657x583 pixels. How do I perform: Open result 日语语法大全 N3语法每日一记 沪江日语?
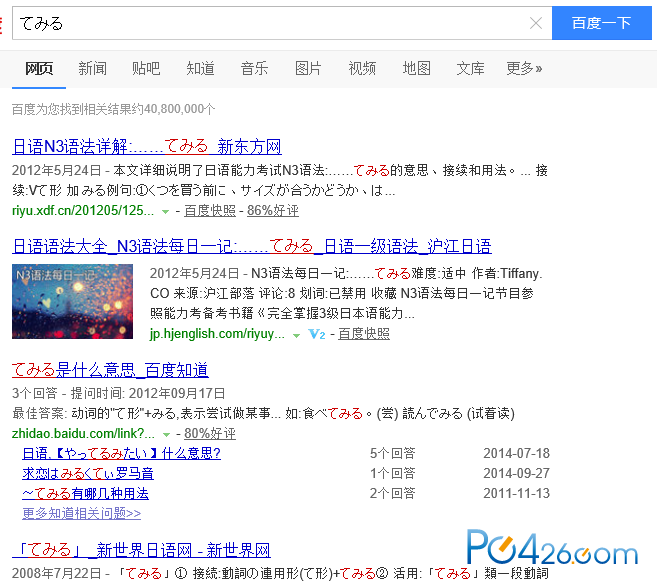252,246
